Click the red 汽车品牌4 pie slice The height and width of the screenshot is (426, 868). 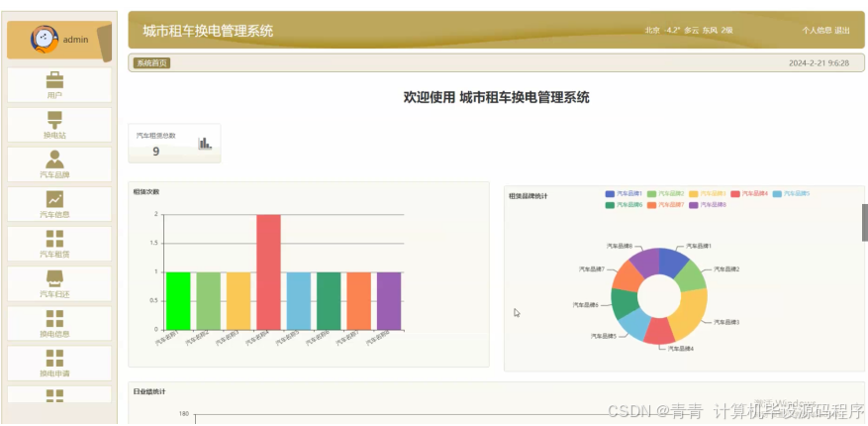coord(660,331)
